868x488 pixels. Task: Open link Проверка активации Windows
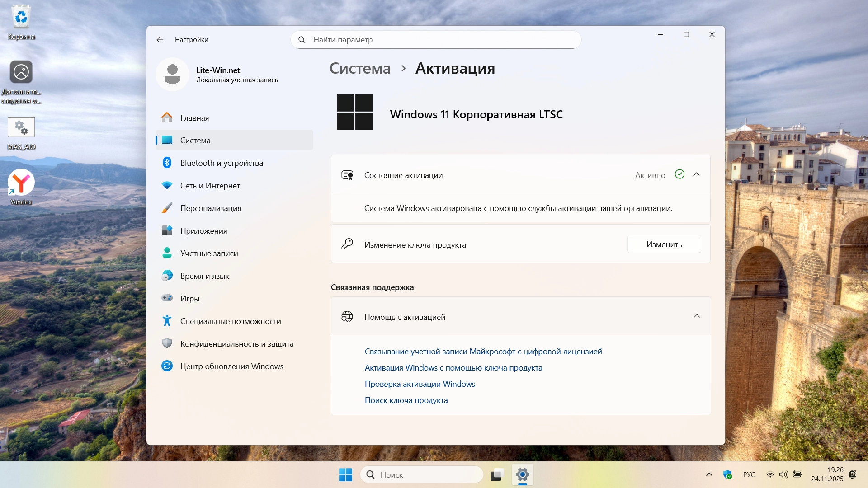[420, 384]
